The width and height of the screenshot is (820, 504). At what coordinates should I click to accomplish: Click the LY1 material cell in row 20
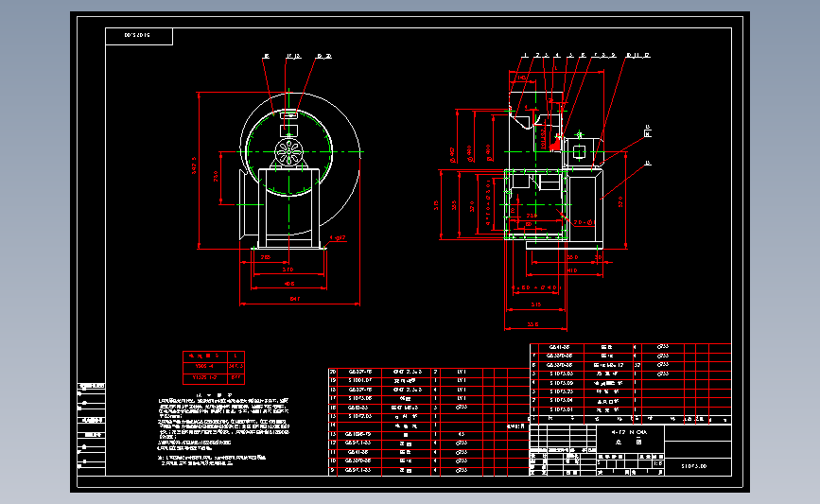[x=462, y=372]
